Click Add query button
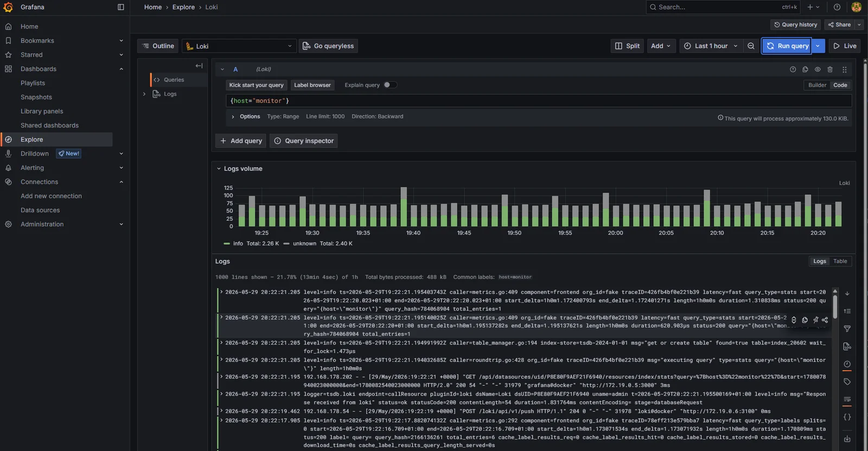 (x=241, y=141)
